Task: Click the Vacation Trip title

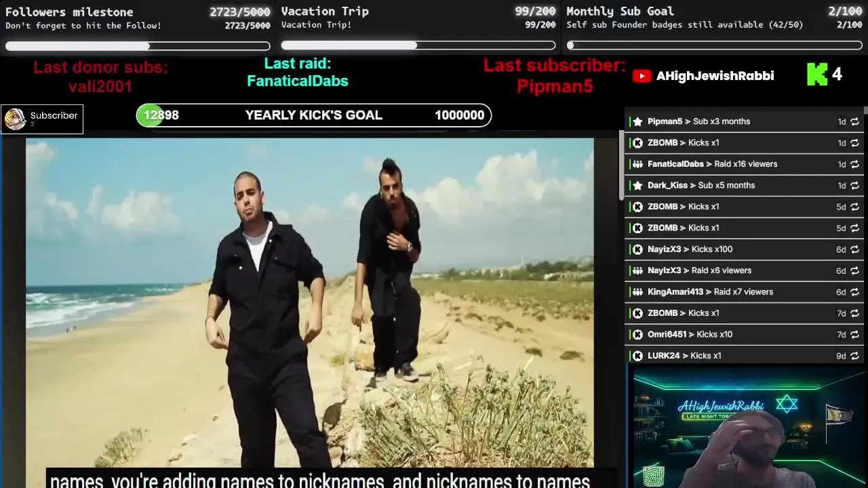Action: tap(325, 12)
